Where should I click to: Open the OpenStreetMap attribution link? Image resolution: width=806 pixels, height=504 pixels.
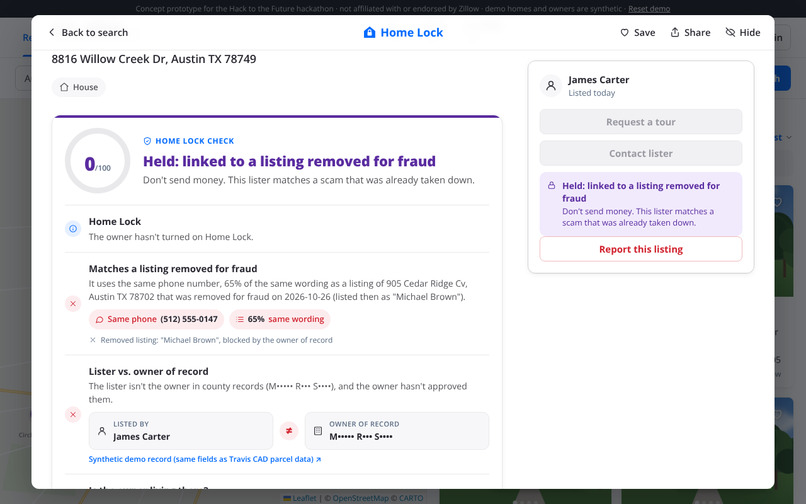[x=360, y=498]
